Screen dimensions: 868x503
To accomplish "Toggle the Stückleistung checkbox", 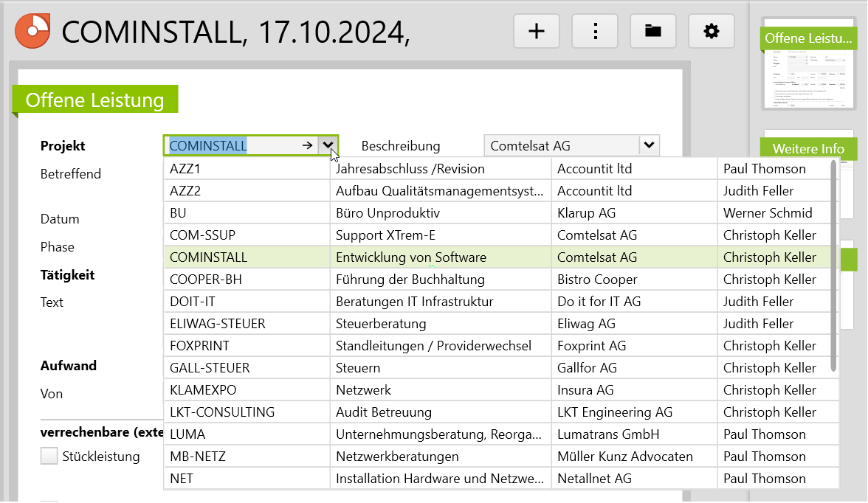I will pyautogui.click(x=49, y=457).
